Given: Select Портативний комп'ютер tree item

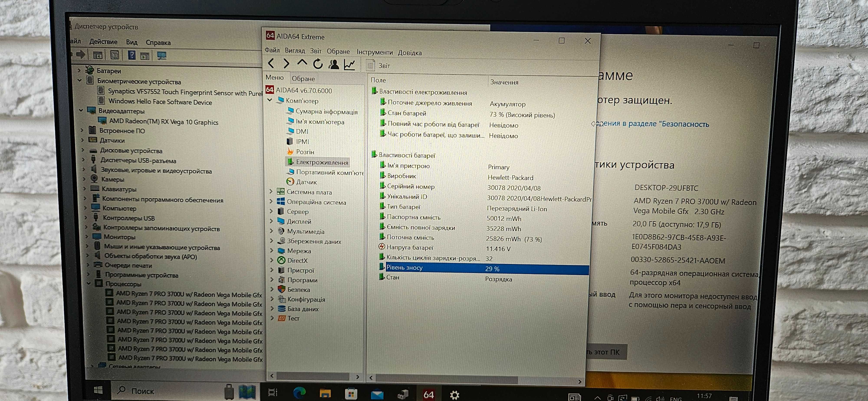Looking at the screenshot, I should click(325, 172).
